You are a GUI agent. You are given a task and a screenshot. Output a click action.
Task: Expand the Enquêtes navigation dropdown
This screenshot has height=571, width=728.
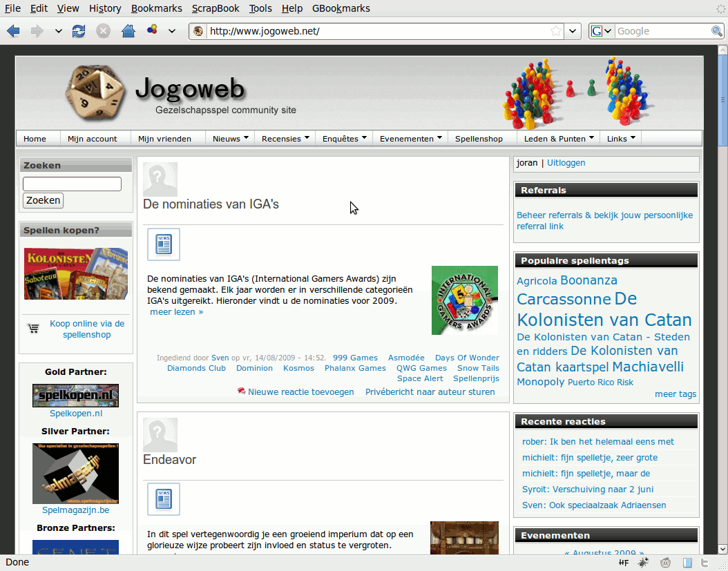(365, 137)
